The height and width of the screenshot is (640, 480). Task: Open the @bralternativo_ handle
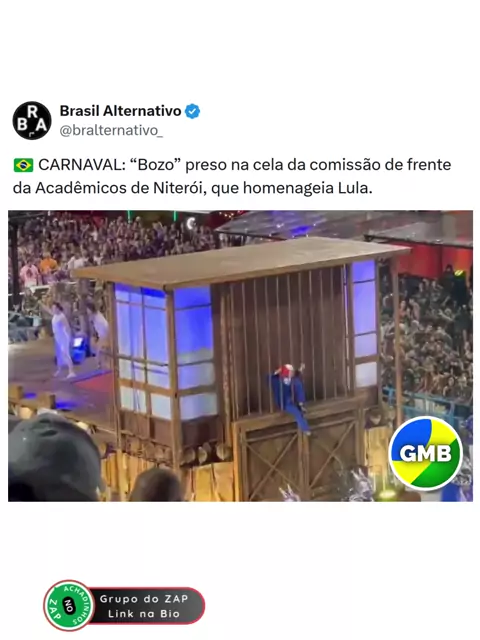point(111,131)
